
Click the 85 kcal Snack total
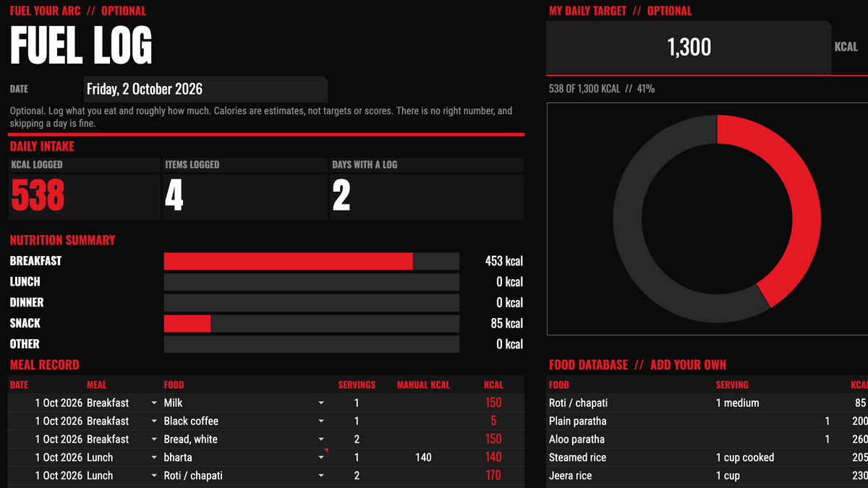(x=506, y=323)
